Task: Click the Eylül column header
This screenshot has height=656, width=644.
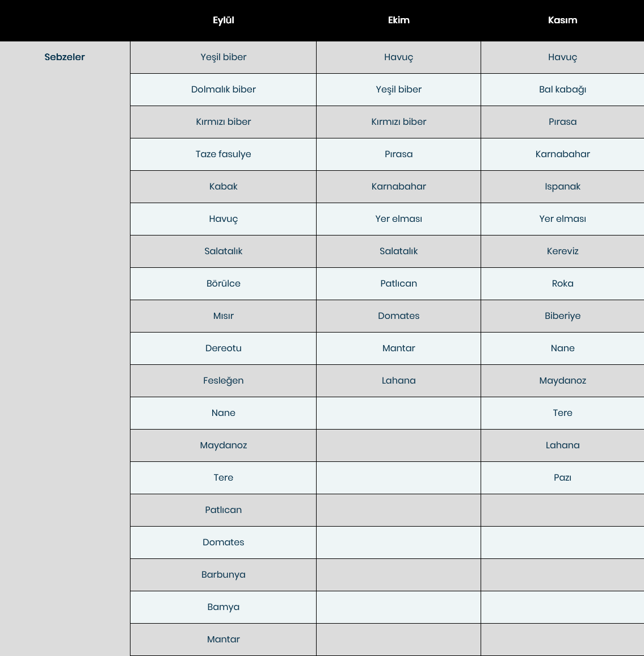Action: pos(224,20)
